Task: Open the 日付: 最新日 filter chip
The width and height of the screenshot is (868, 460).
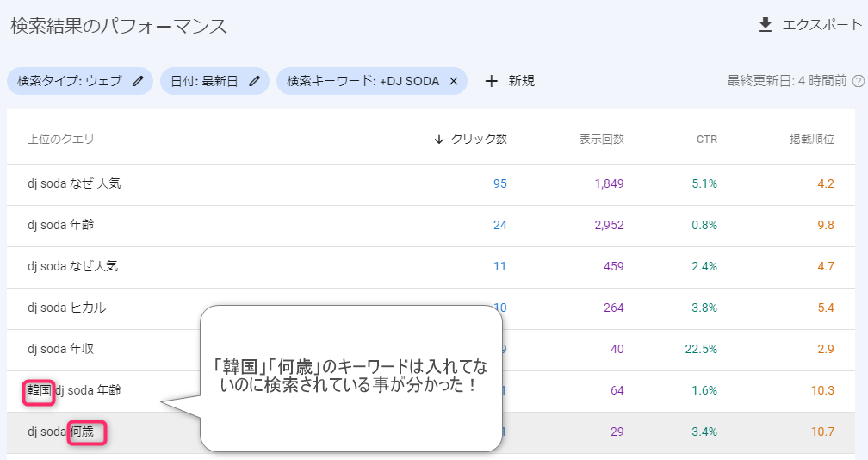Action: tap(204, 81)
